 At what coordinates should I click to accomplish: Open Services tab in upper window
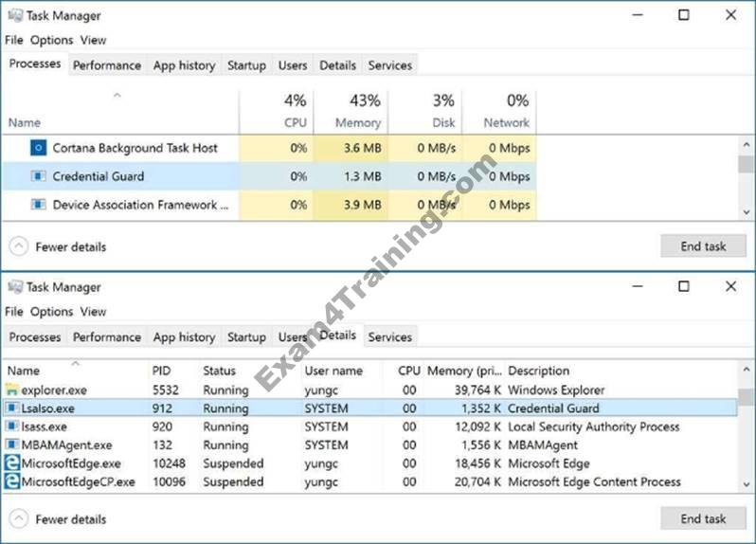(x=390, y=65)
